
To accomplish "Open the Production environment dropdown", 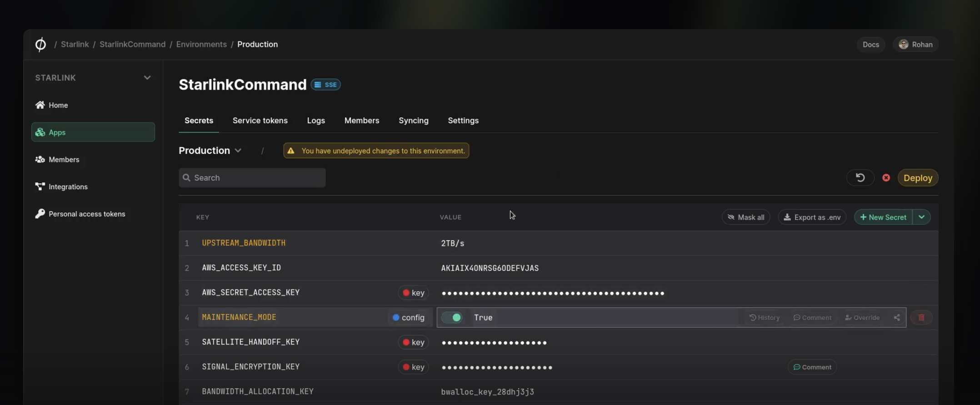I will (210, 151).
